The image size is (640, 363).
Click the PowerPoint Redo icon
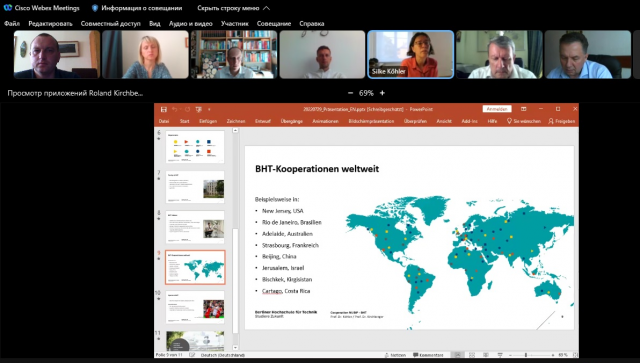(187, 109)
